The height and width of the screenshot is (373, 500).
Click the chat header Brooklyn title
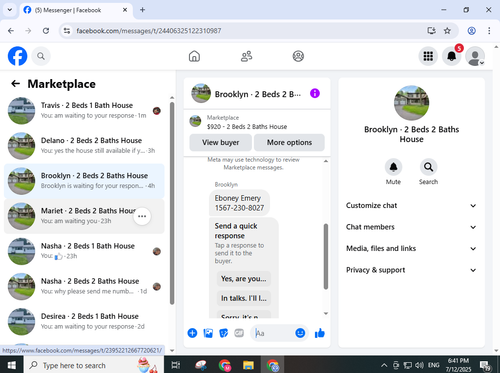(x=258, y=94)
